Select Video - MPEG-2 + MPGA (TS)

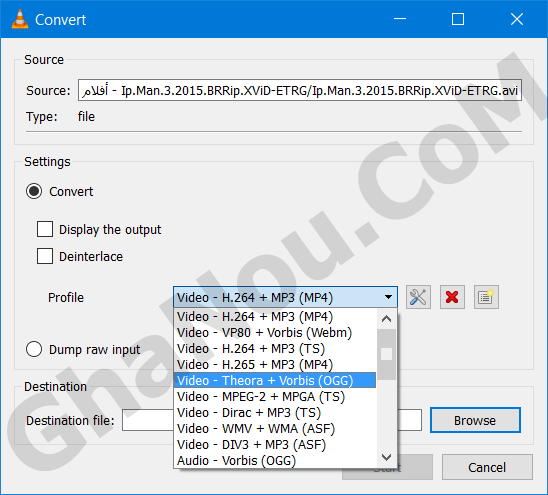click(x=275, y=397)
